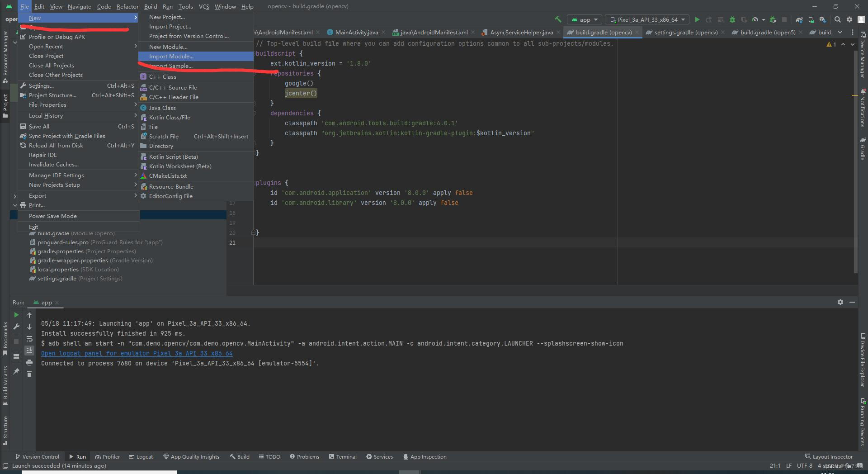The height and width of the screenshot is (474, 868).
Task: Toggle Power Save Mode
Action: coord(78,216)
